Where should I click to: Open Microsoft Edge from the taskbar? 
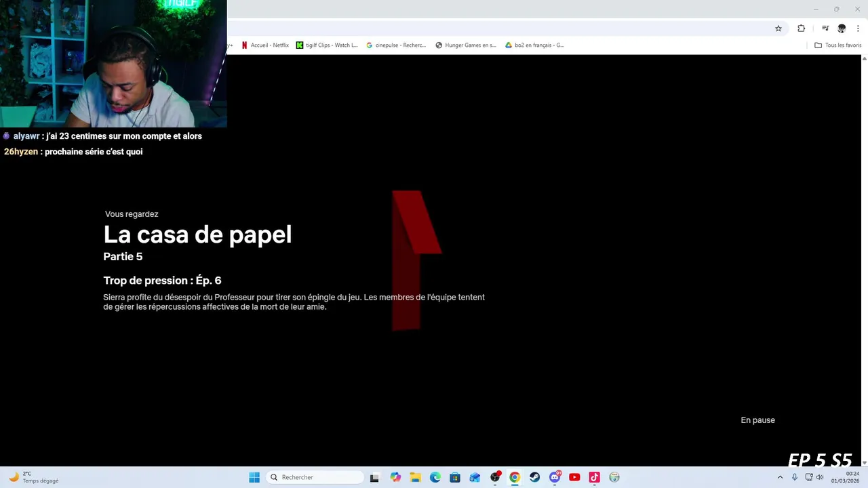coord(435,477)
